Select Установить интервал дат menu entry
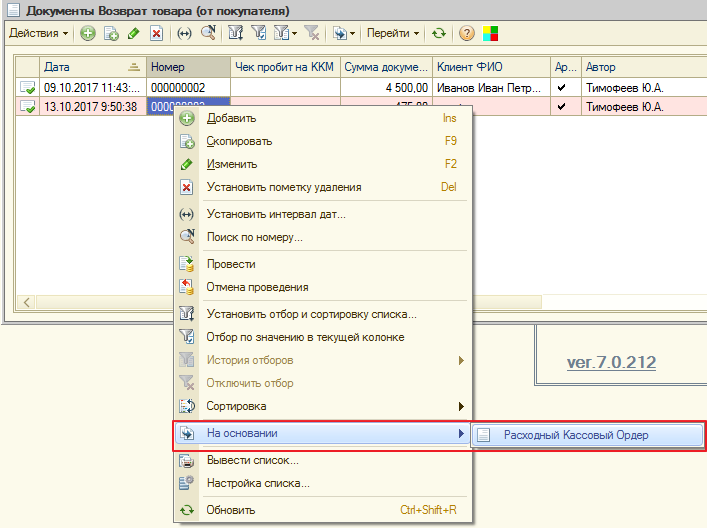The width and height of the screenshot is (707, 528). [x=323, y=214]
